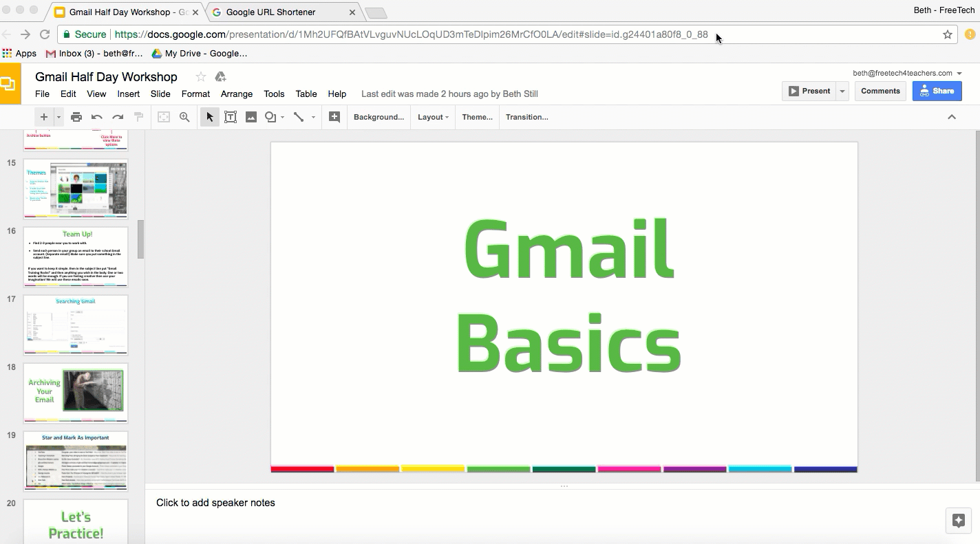
Task: Switch to the Gmail Half Day Workshop tab
Action: (127, 12)
